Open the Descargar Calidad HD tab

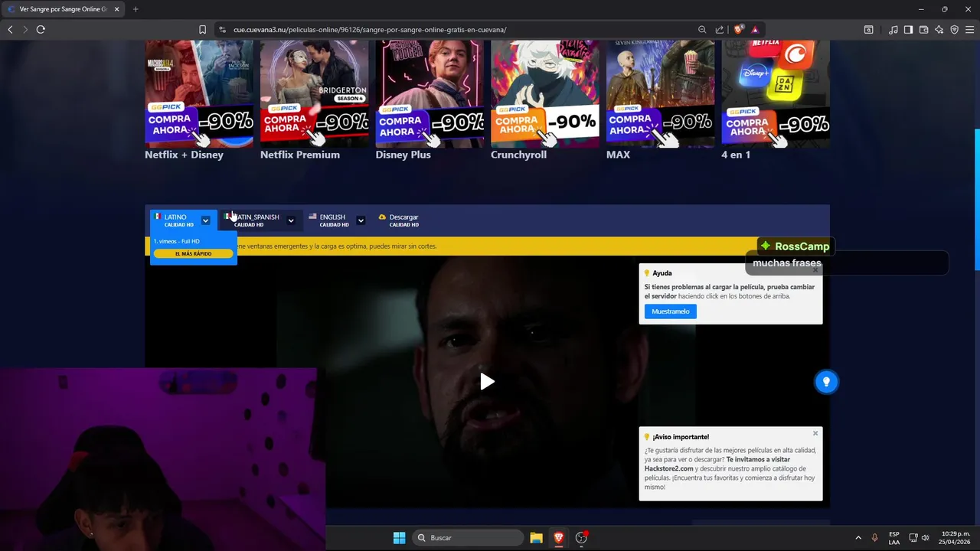coord(399,220)
